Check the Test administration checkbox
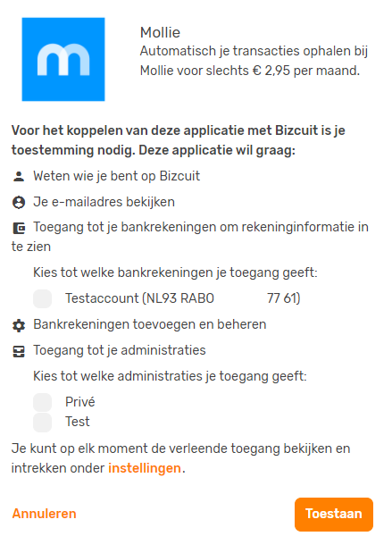Screen dimensions: 392x553 42,423
